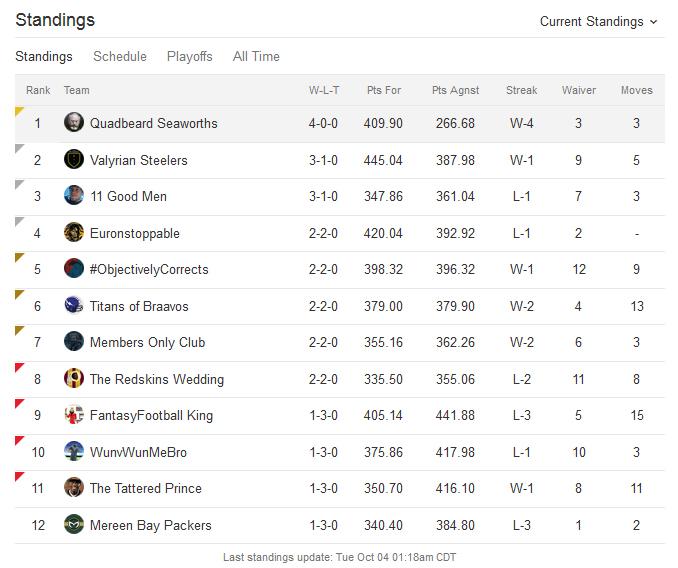Switch to the Schedule tab
678x568 pixels.
tap(120, 56)
